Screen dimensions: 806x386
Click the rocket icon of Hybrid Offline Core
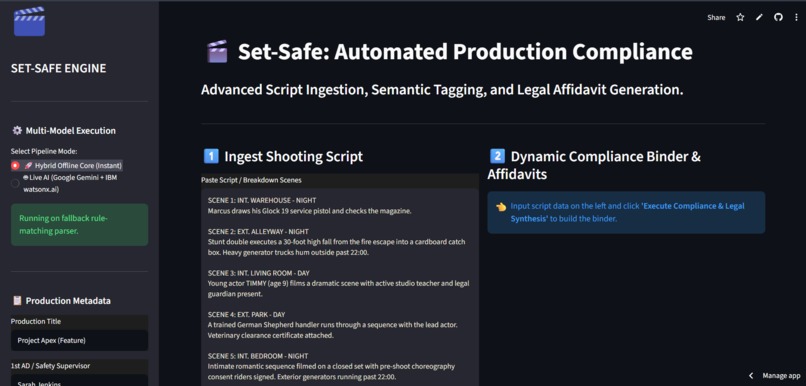point(29,166)
